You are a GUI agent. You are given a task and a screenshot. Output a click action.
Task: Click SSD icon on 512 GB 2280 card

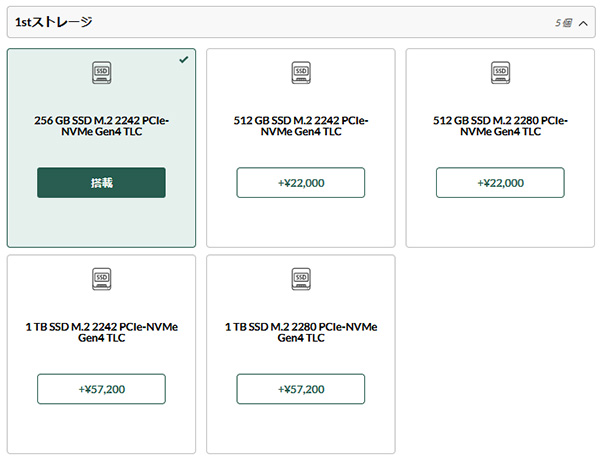click(x=501, y=73)
